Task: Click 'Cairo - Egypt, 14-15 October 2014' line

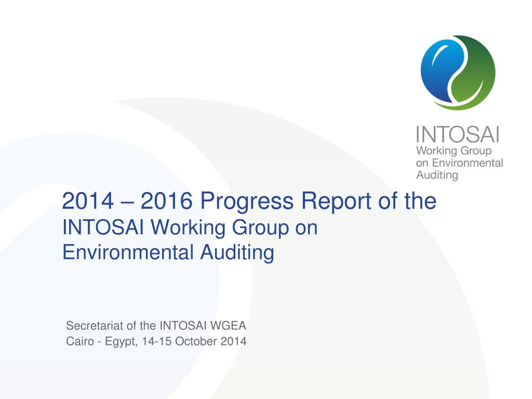Action: click(156, 341)
